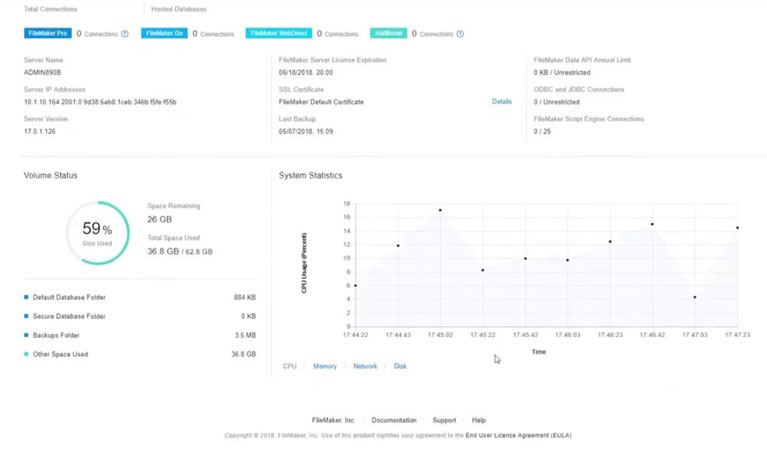Click the FileMaker Go badge
Viewport: 767px width, 454px height.
click(164, 33)
